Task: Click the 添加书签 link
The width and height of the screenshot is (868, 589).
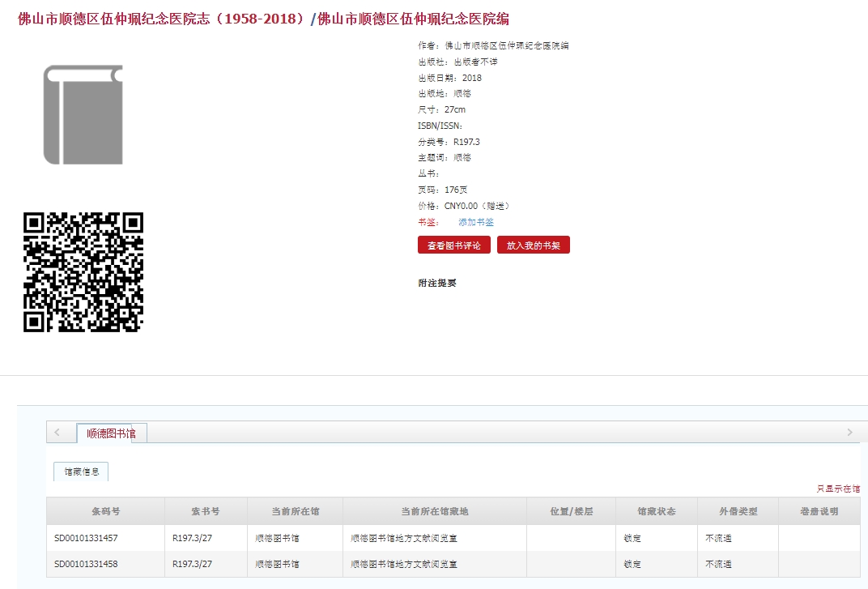Action: [x=476, y=222]
